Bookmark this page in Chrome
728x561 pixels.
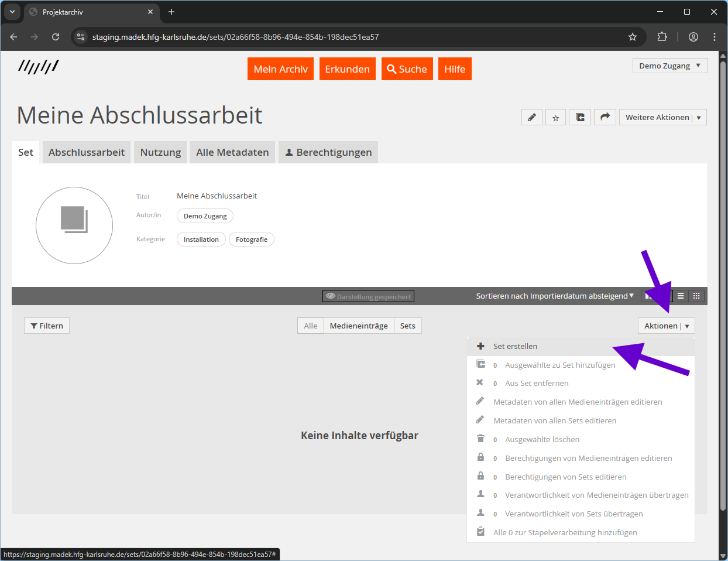point(633,37)
